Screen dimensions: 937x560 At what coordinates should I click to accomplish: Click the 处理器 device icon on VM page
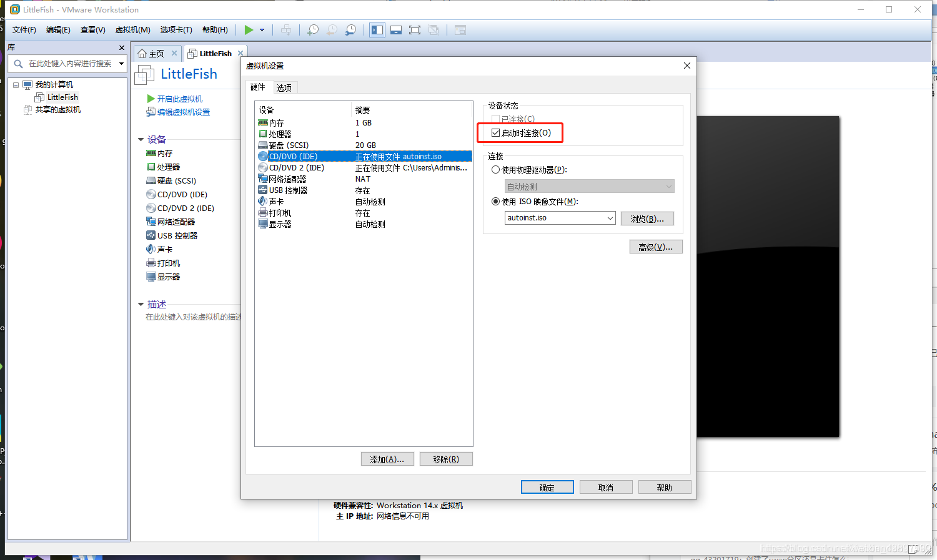tap(151, 167)
